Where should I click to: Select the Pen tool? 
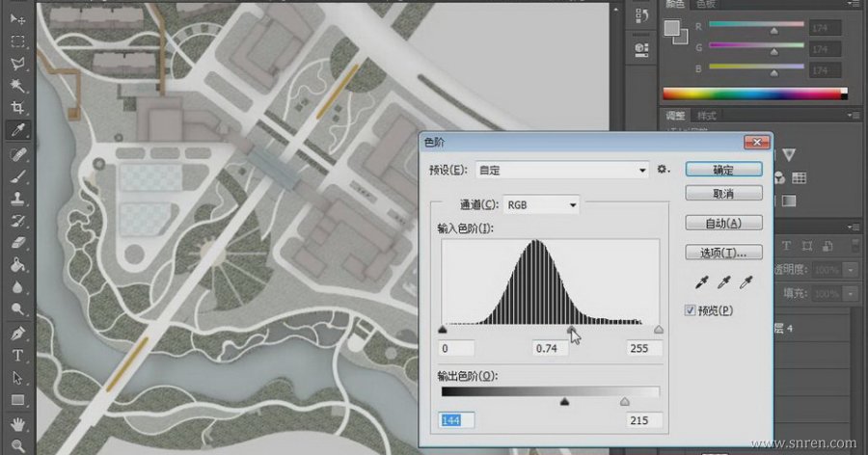tap(17, 334)
